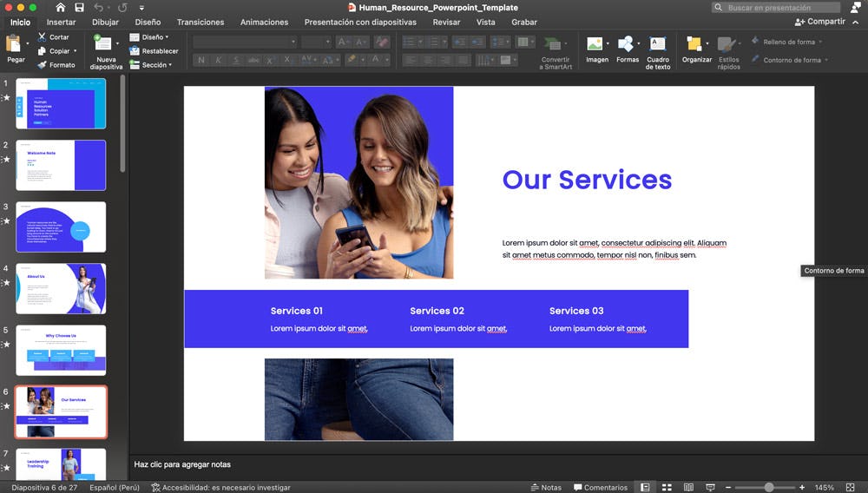Click the Organizar arrange icon
Image resolution: width=868 pixels, height=493 pixels.
(x=694, y=44)
